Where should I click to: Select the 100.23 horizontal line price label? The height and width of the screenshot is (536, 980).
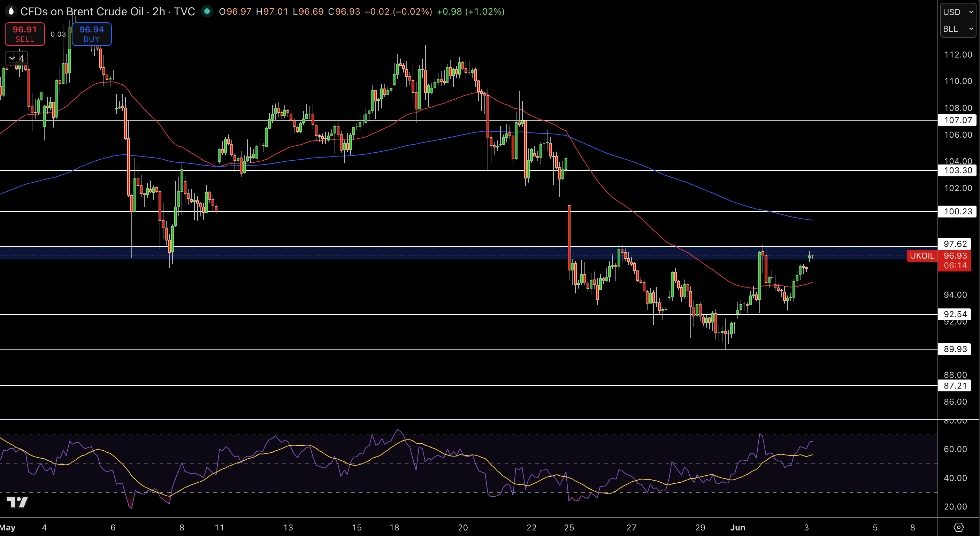pos(958,212)
